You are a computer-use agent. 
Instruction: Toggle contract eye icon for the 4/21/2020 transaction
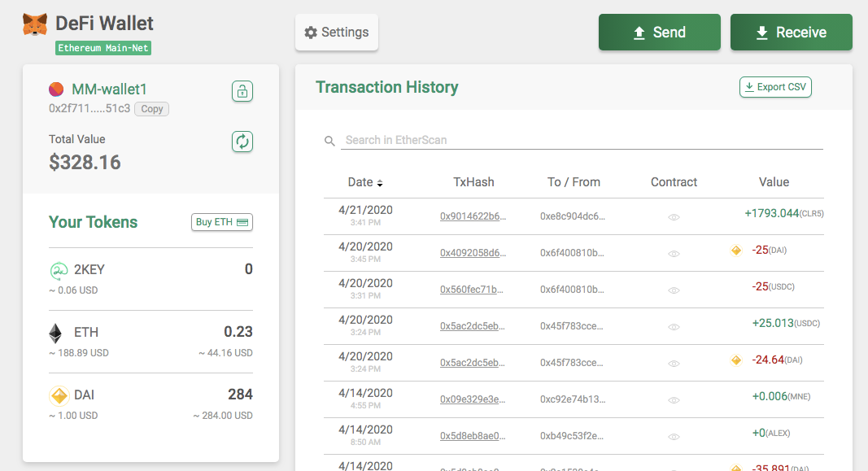[674, 217]
